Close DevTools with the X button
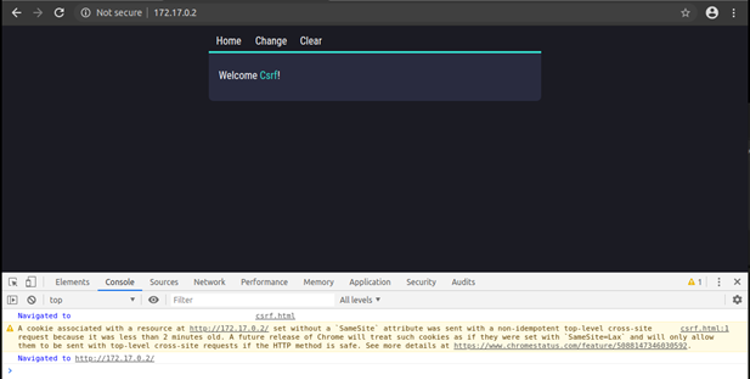This screenshot has height=379, width=750. pos(737,282)
